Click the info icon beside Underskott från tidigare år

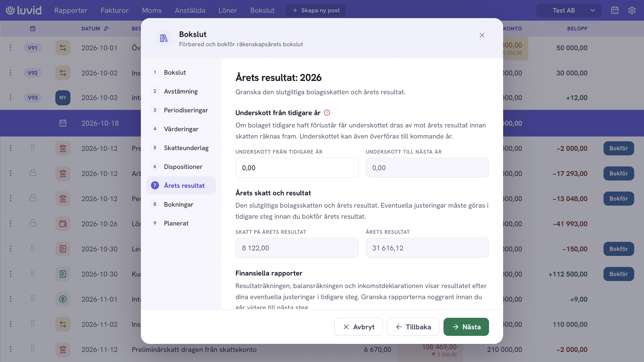click(327, 113)
